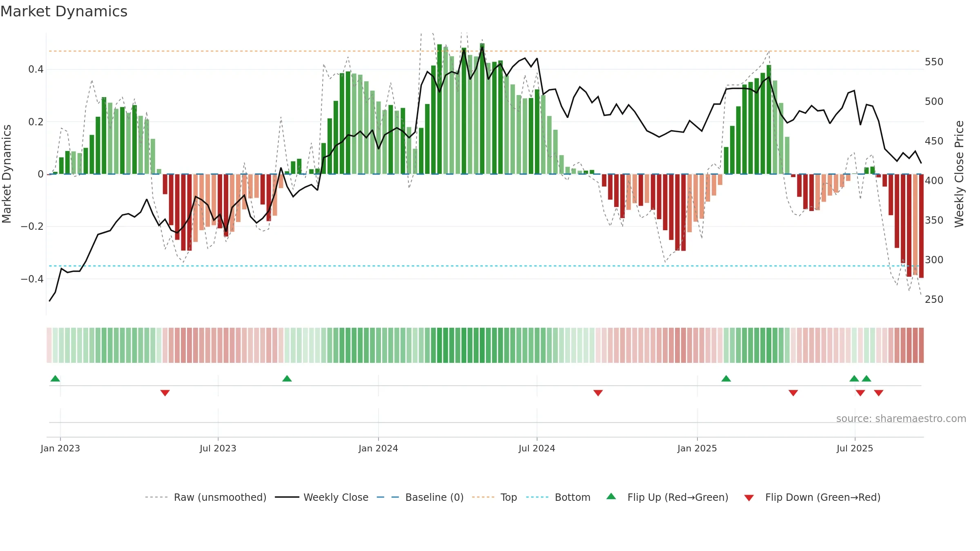
Task: Click the cyan dotted Bottom threshold line
Action: coord(484,266)
